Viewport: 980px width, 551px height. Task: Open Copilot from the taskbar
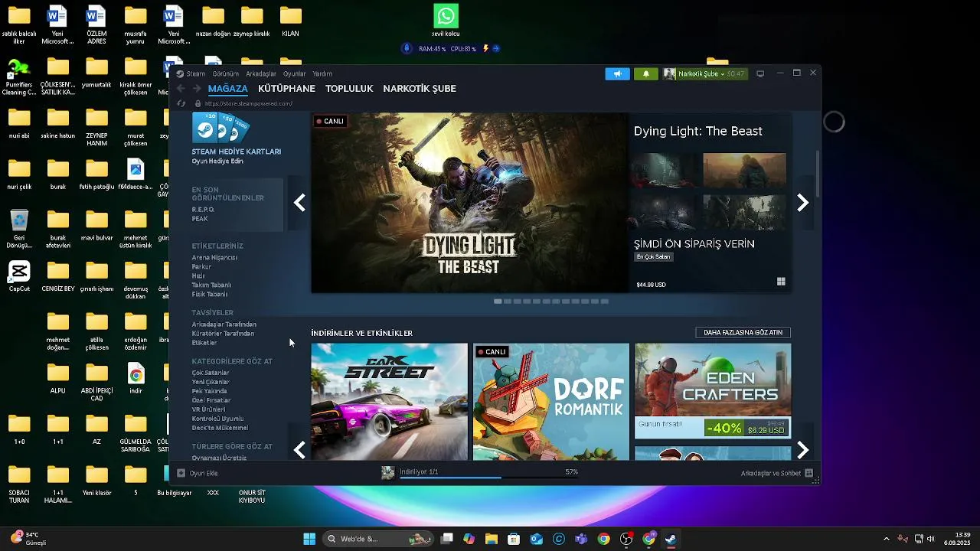click(x=469, y=539)
